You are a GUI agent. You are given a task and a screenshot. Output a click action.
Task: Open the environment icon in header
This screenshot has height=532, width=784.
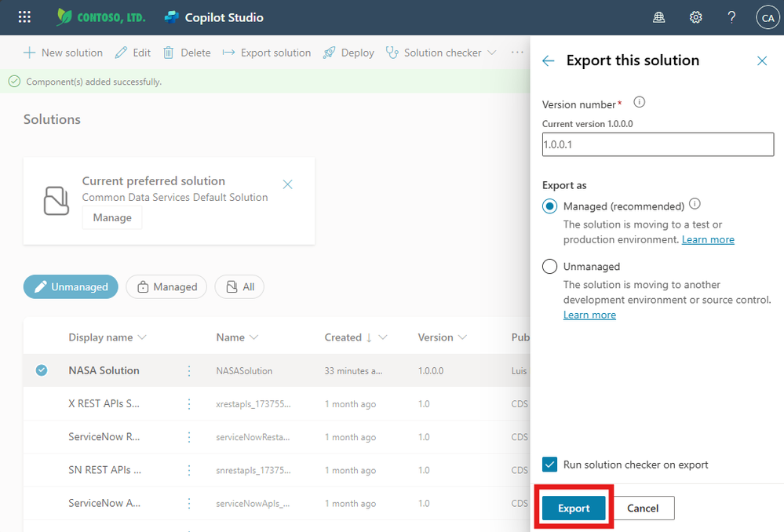[659, 17]
